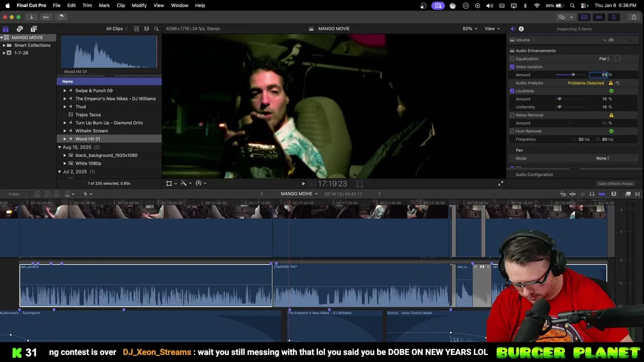
Task: Open the File menu
Action: tap(57, 6)
